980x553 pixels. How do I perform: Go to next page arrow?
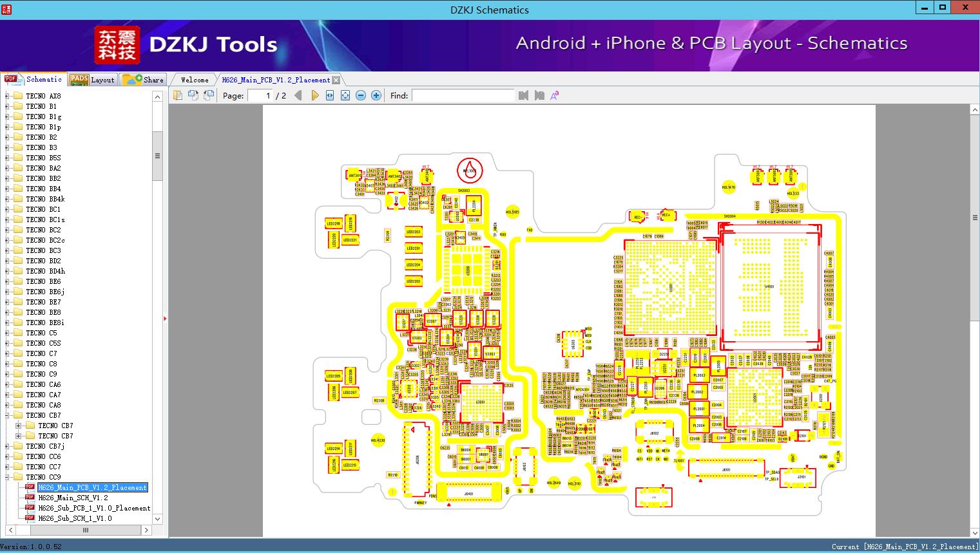coord(314,95)
